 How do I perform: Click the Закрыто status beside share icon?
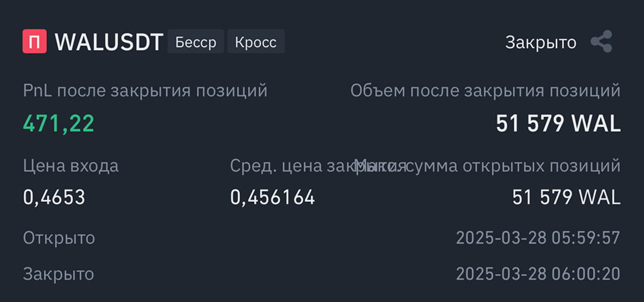(540, 43)
